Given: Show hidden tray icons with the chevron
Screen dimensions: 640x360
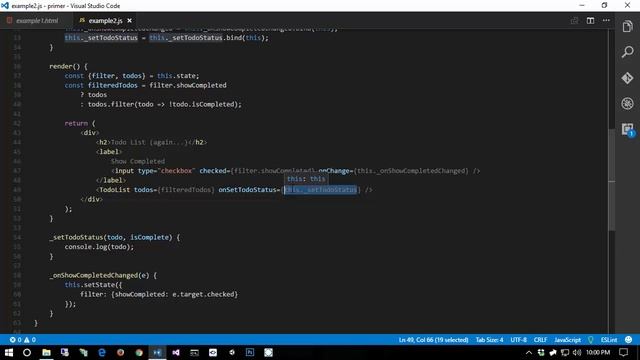Looking at the screenshot, I should coord(529,352).
